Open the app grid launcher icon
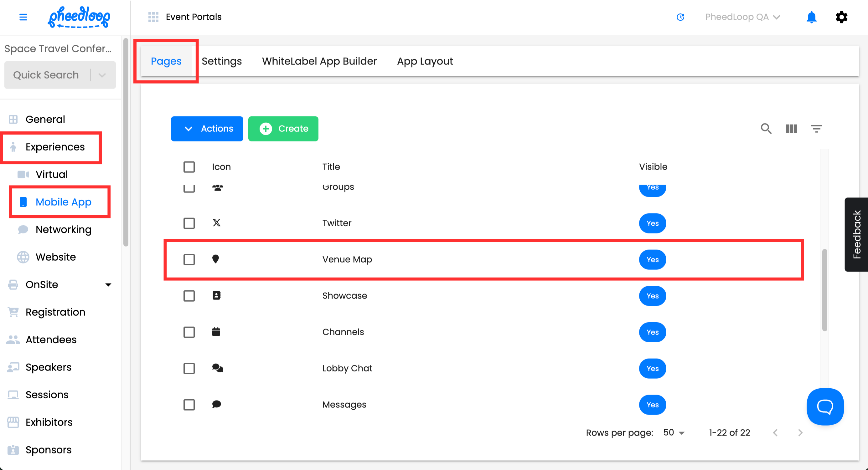Viewport: 868px width, 470px height. coord(153,17)
